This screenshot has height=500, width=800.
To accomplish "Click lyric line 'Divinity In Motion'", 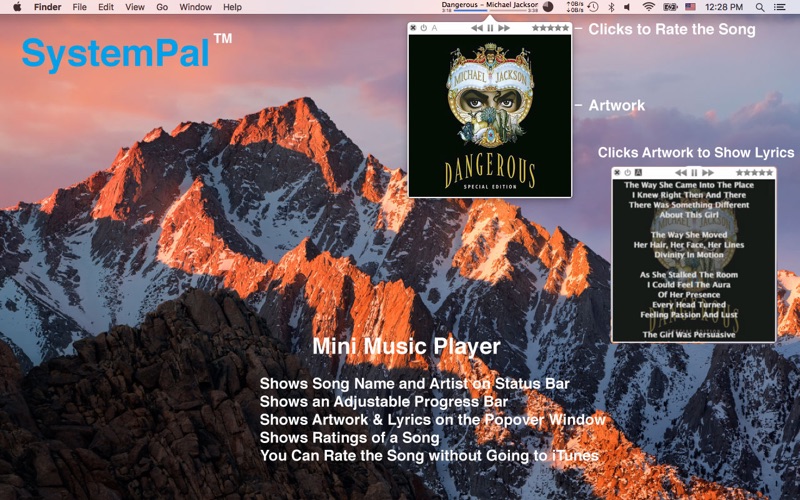I will (689, 255).
